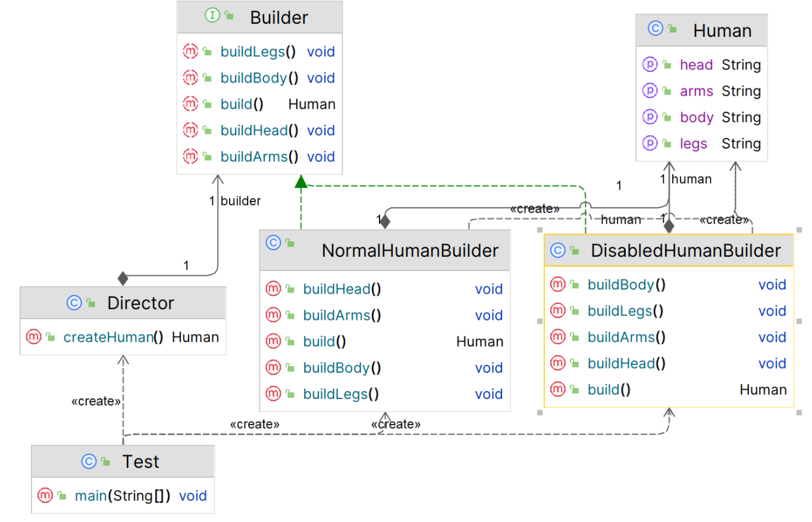Click the «create» label above Test
Image resolution: width=812 pixels, height=522 pixels.
point(96,401)
